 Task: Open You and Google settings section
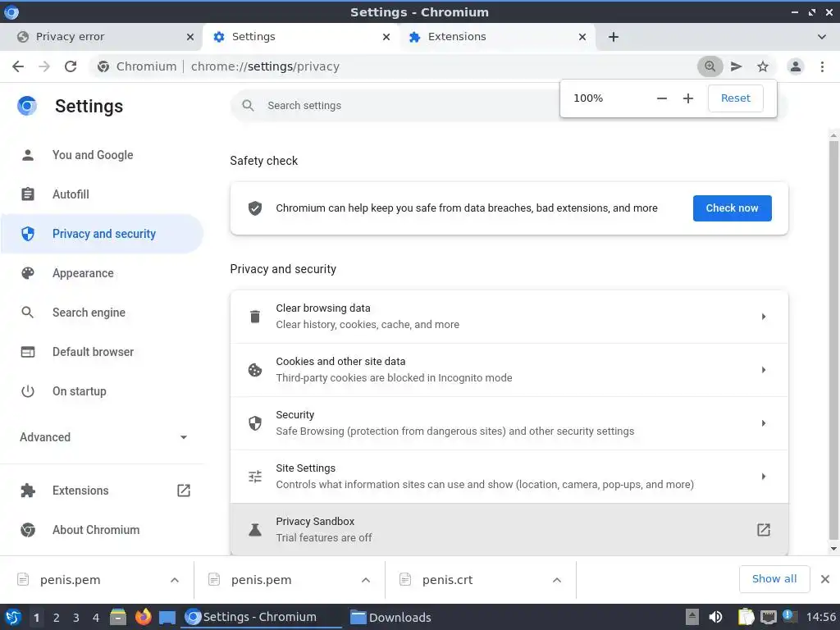(102, 155)
